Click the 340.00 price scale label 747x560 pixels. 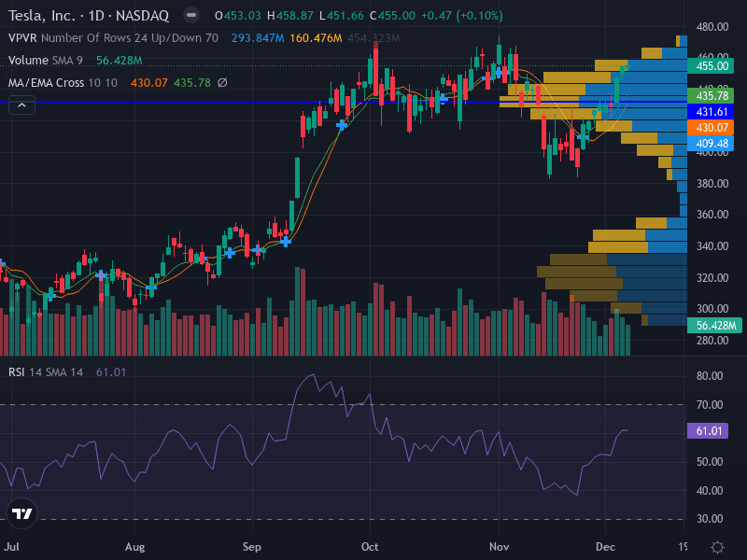coord(712,246)
